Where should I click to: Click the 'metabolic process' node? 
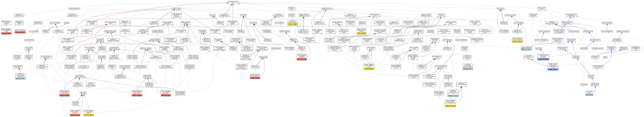tap(327, 8)
